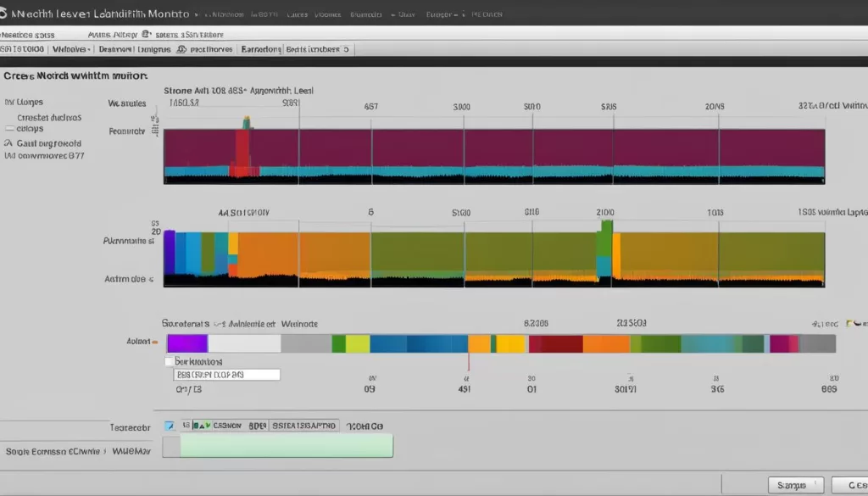Click the red spike marker in top graph
Screen dimensions: 868x496
pos(244,148)
